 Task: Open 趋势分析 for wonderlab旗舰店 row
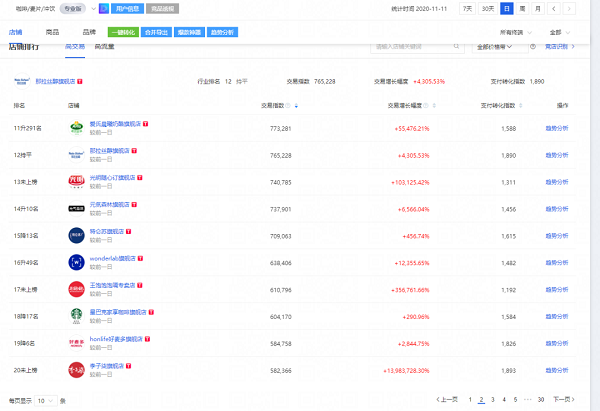coord(557,263)
